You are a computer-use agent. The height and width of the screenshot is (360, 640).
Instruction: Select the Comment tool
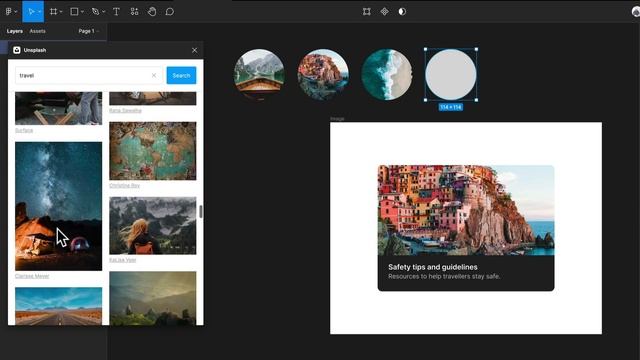[x=170, y=11]
